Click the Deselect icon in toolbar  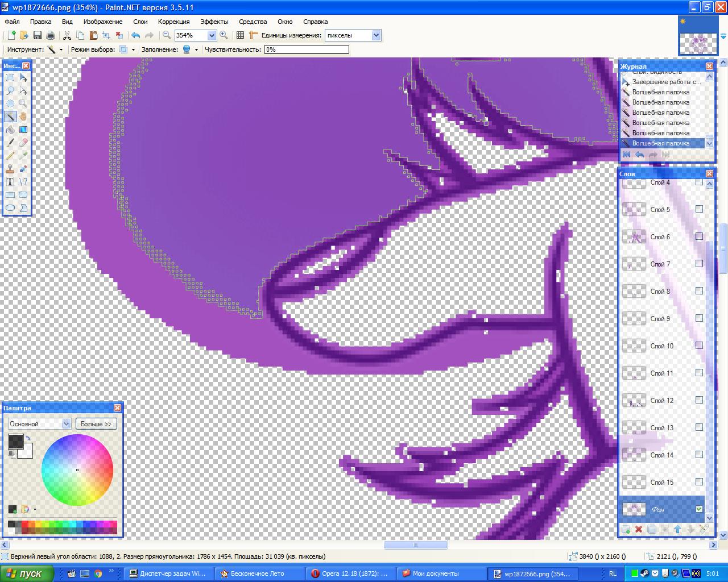pos(119,35)
